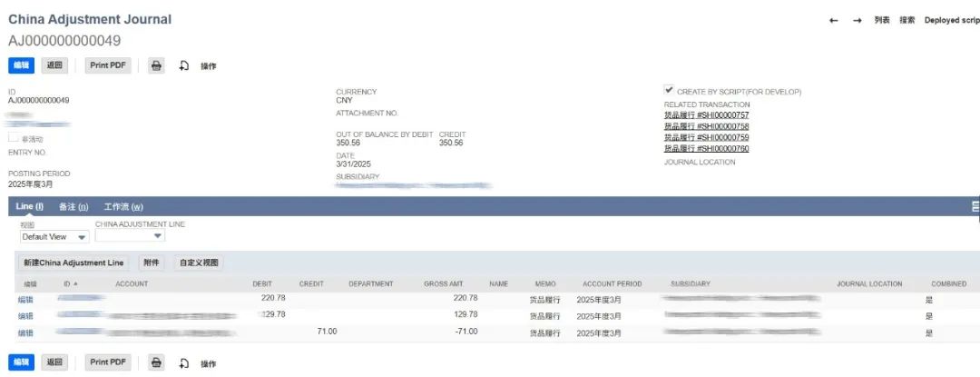Click 编辑 link in the 71.00 credit row
Image resolution: width=980 pixels, height=377 pixels.
point(25,333)
